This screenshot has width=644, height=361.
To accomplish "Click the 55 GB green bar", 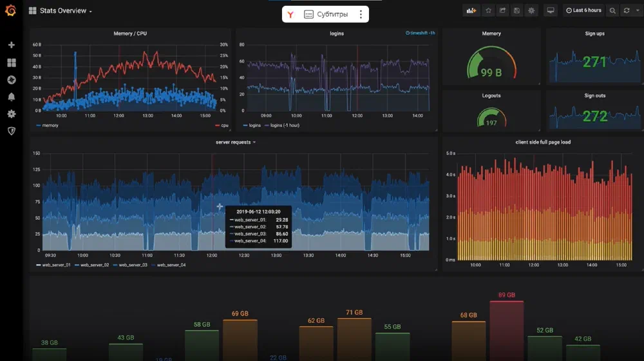I will (393, 347).
